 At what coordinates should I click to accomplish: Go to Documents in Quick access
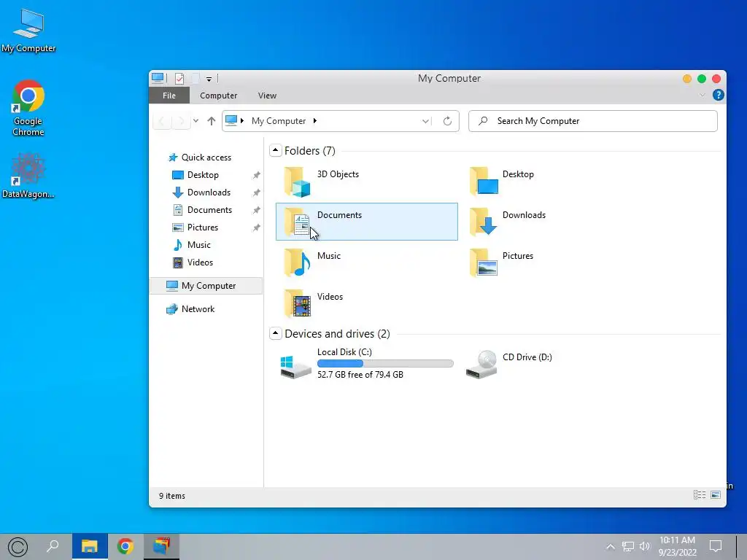click(202, 210)
